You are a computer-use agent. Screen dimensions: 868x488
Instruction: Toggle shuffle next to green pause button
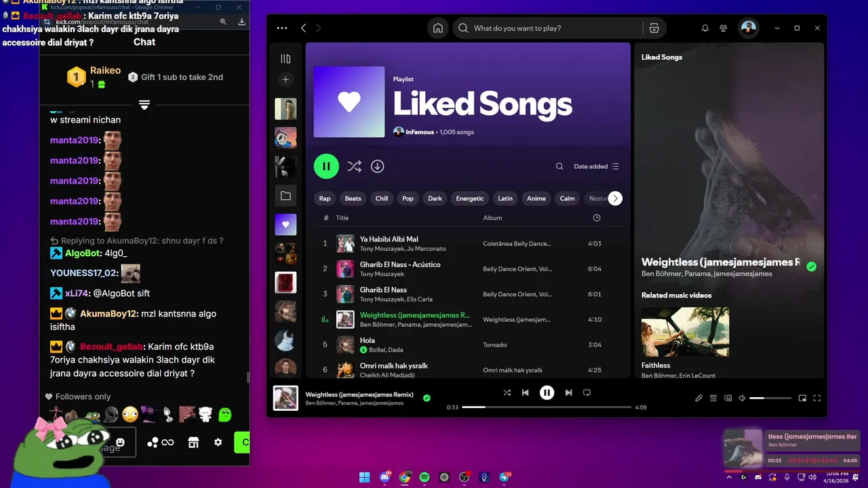(x=354, y=166)
